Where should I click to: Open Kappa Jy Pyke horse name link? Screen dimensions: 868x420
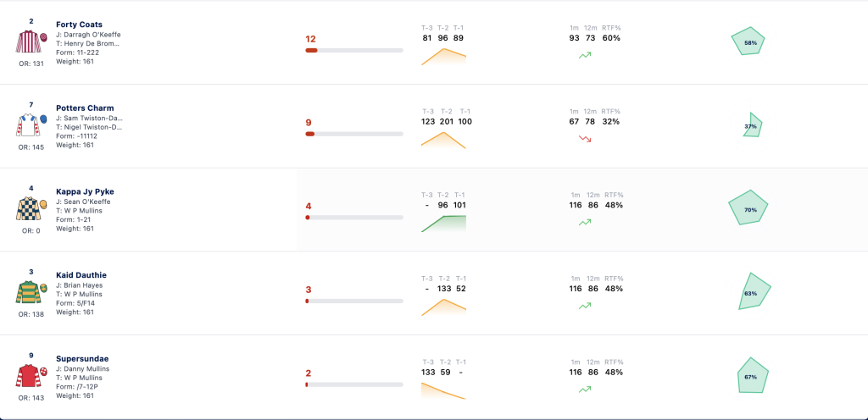click(x=85, y=191)
